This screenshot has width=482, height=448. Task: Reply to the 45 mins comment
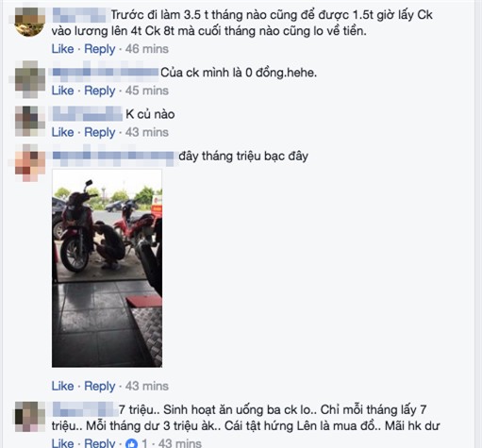100,91
